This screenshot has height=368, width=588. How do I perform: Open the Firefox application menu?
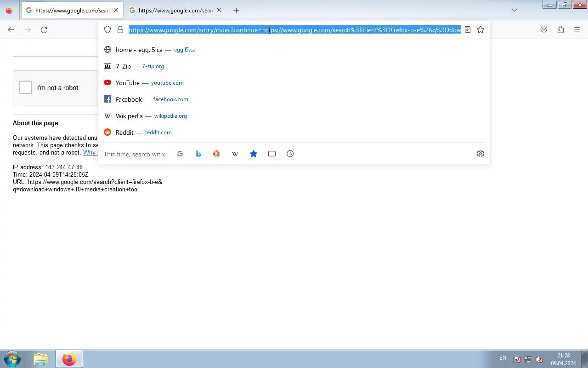[x=577, y=29]
